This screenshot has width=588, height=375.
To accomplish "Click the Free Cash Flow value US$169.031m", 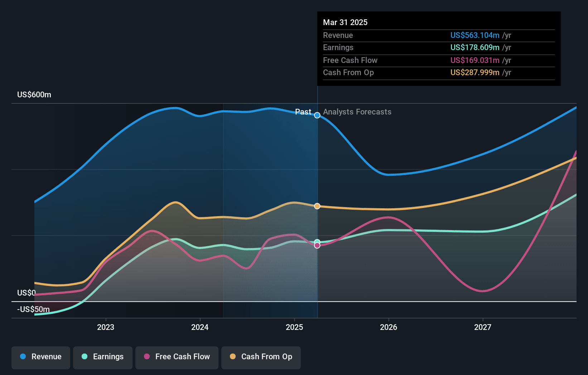I will [x=475, y=60].
